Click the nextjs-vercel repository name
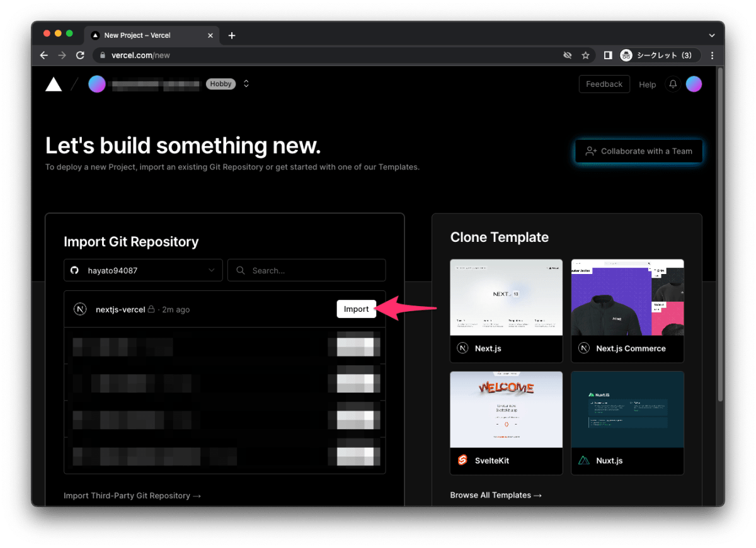 tap(120, 309)
